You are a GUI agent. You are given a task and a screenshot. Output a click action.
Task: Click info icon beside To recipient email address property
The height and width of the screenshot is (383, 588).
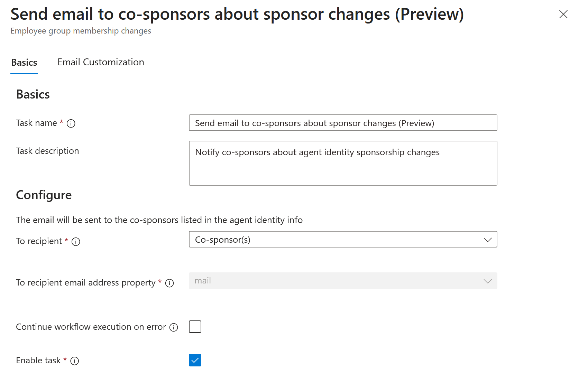pyautogui.click(x=169, y=283)
